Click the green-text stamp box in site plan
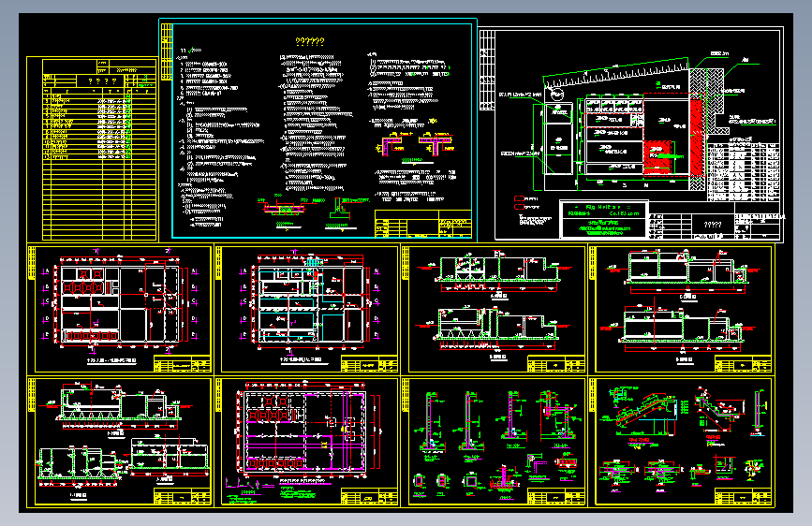 coord(604,220)
